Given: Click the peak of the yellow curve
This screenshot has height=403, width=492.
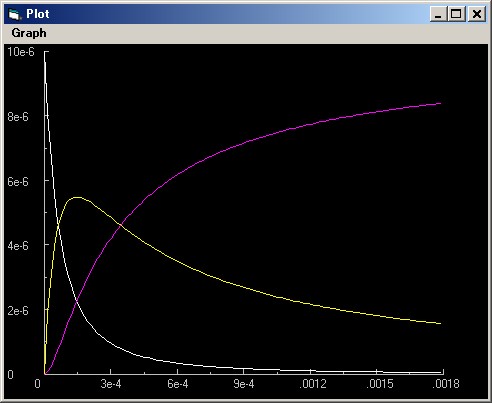Looking at the screenshot, I should 77,198.
